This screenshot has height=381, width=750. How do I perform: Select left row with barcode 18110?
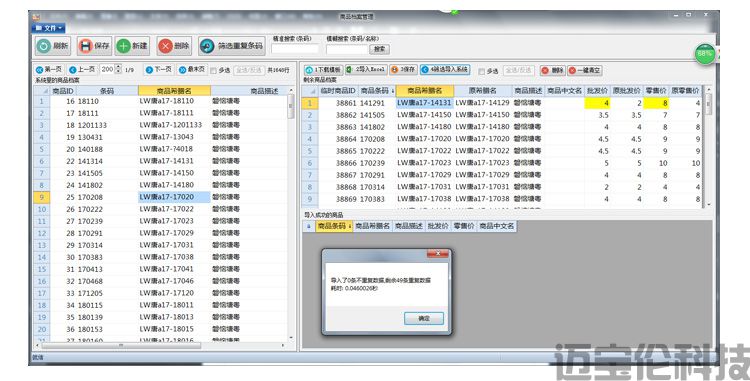click(161, 101)
